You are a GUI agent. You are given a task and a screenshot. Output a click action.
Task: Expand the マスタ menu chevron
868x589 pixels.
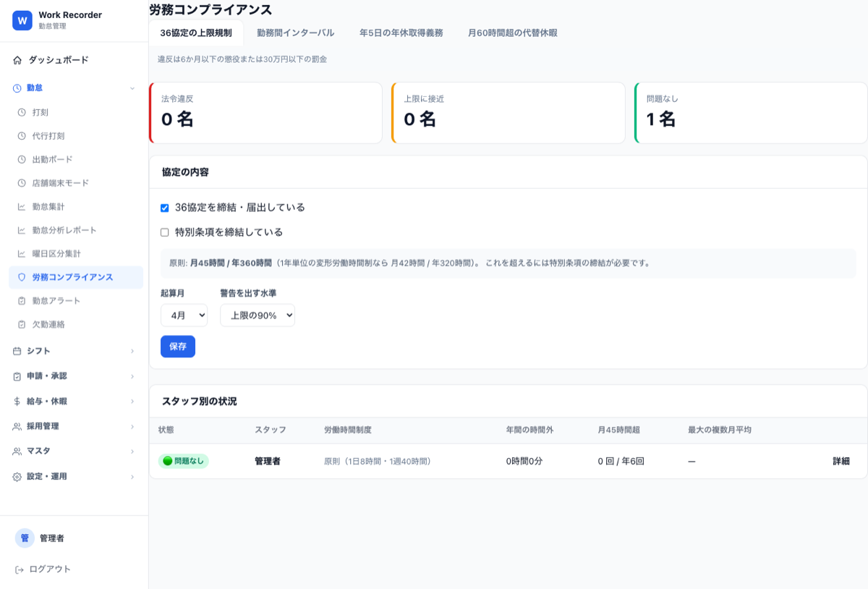(132, 451)
